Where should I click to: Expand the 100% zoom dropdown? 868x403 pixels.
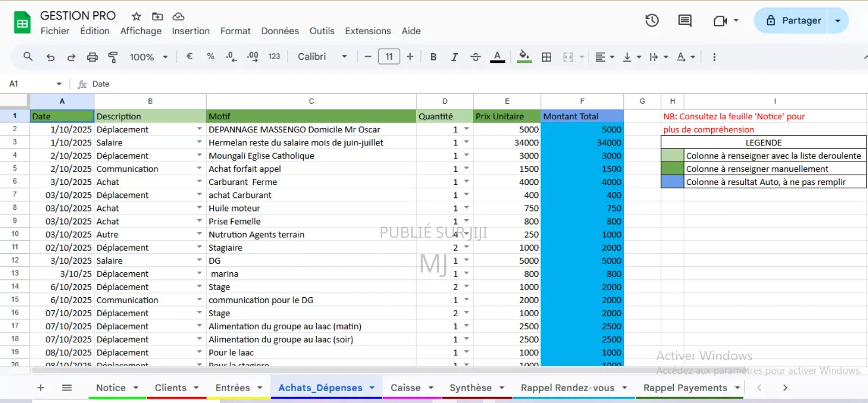tap(149, 57)
